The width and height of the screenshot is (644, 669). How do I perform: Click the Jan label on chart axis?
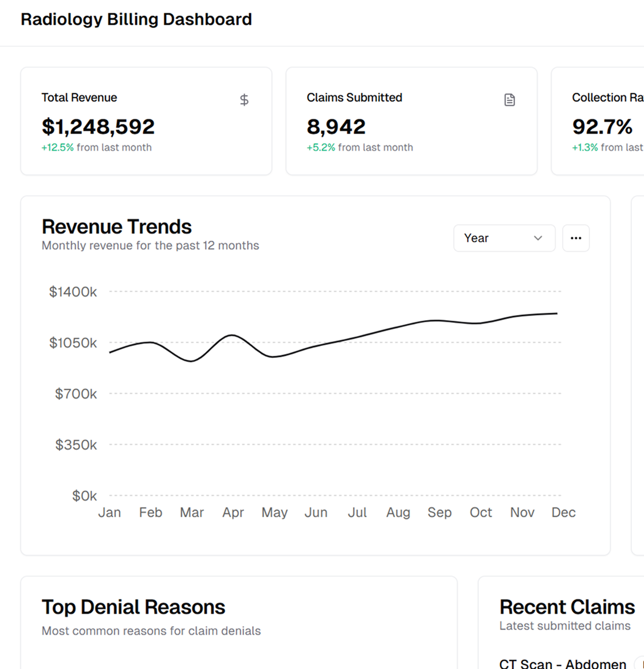coord(109,513)
